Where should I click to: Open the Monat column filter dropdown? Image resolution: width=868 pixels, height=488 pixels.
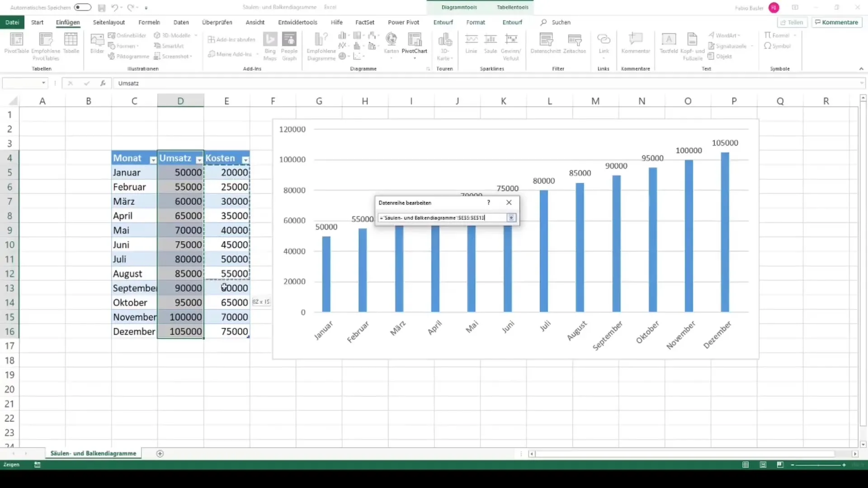point(153,160)
